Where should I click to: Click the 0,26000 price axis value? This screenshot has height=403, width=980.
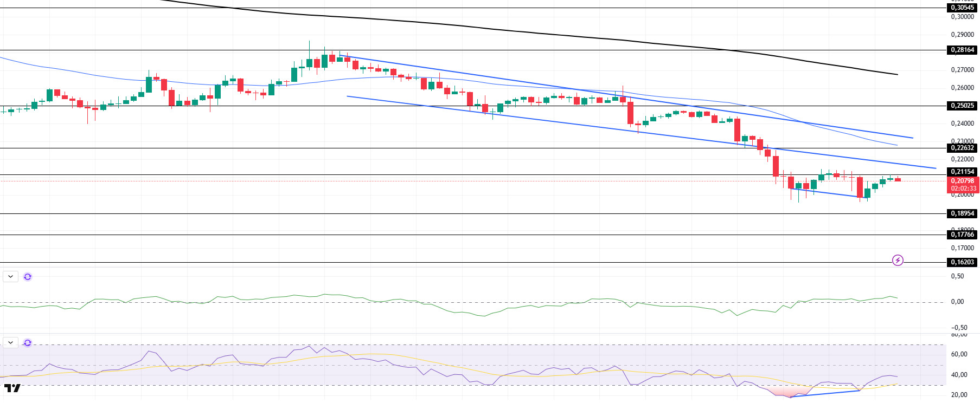pos(963,88)
